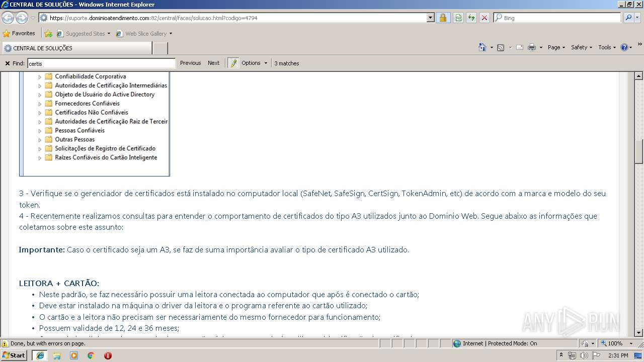The image size is (644, 362).
Task: Show hidden tray icons arrow
Action: [x=561, y=355]
